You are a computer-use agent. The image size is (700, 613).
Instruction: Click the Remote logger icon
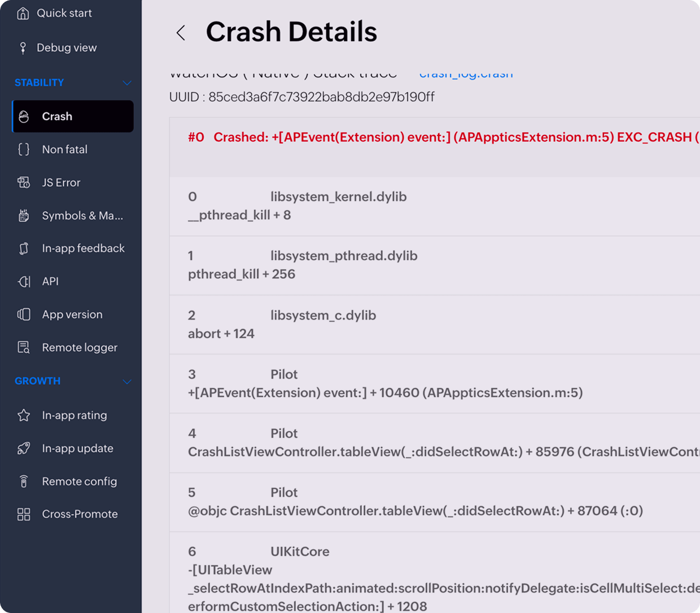[24, 348]
